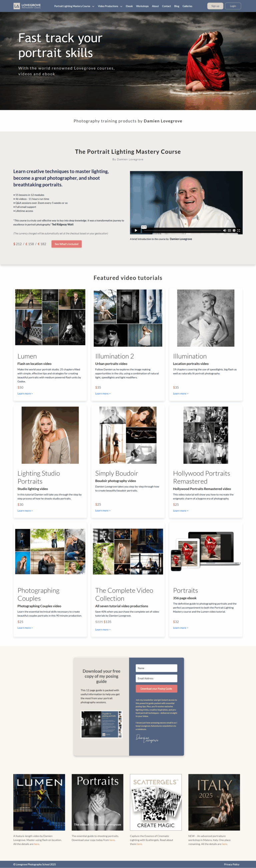Click Learn more under Simply Boudoir
Image resolution: width=256 pixels, height=868 pixels.
click(x=103, y=511)
